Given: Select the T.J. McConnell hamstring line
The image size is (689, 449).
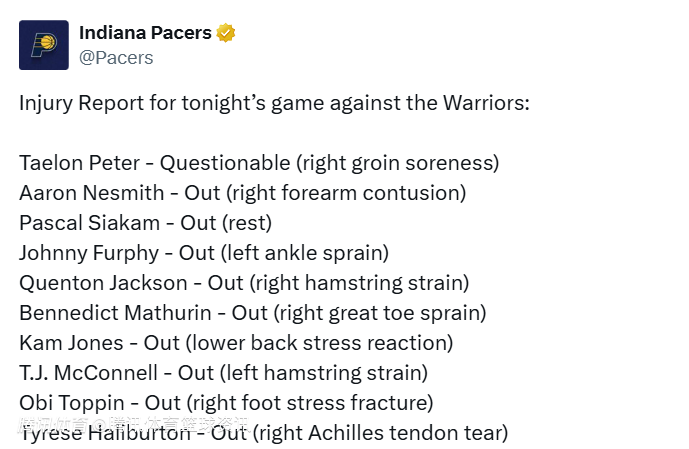Looking at the screenshot, I should pos(223,373).
